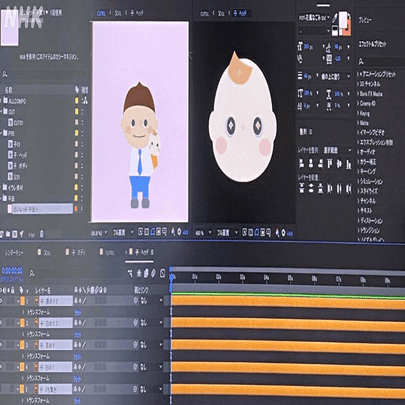Click the distribute right edges icon

[349, 189]
